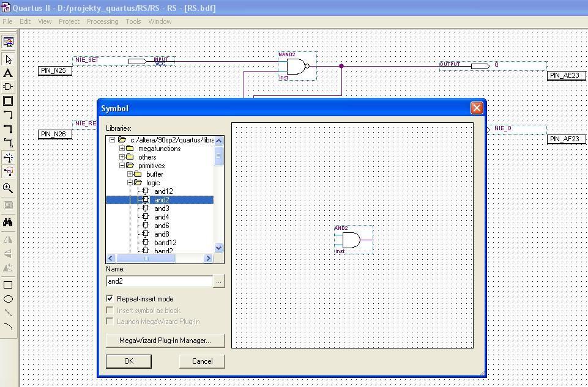The height and width of the screenshot is (387, 588).
Task: Select and8 in the library tree
Action: (162, 234)
